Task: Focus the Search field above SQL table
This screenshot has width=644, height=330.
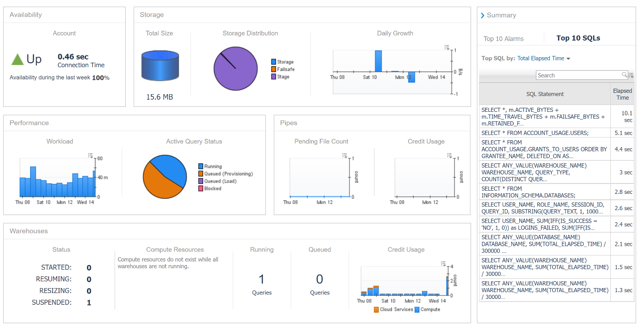Action: coord(579,75)
